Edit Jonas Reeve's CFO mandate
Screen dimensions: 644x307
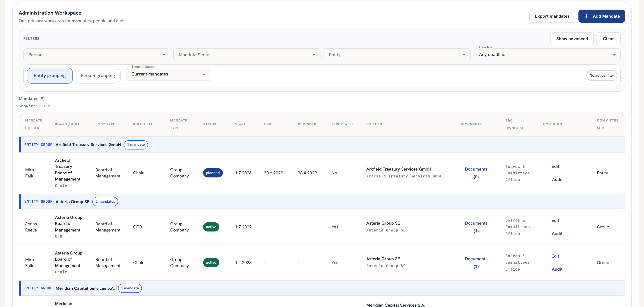pos(555,221)
